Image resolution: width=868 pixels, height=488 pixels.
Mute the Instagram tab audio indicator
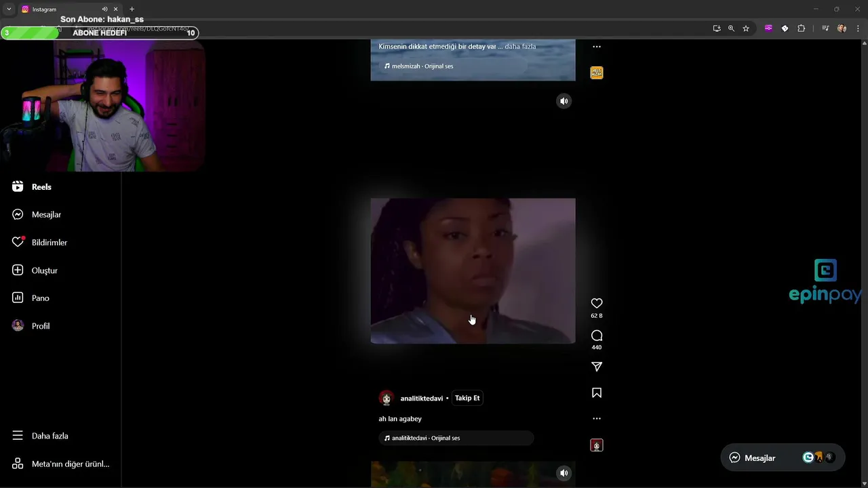[104, 9]
